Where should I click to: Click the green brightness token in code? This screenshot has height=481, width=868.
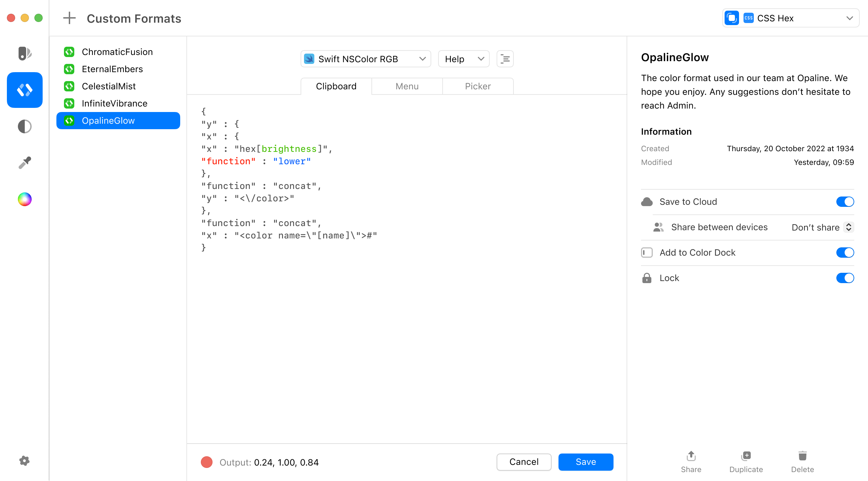[289, 149]
